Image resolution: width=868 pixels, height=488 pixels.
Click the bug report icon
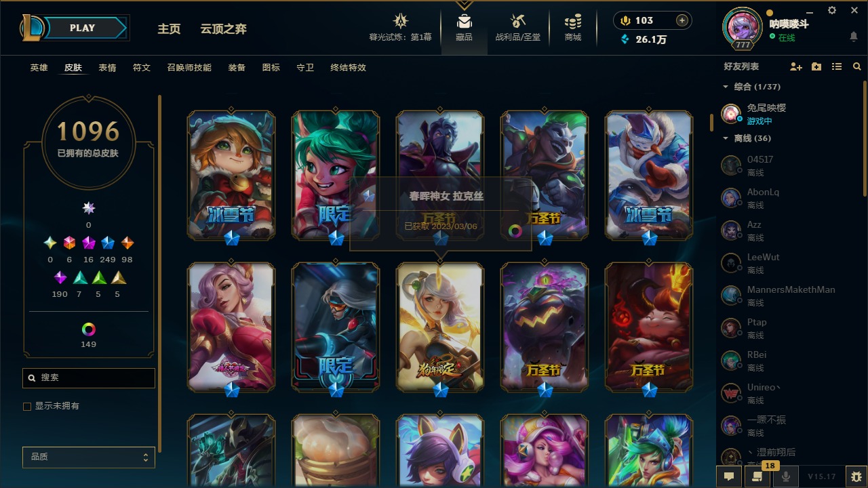coord(856,476)
